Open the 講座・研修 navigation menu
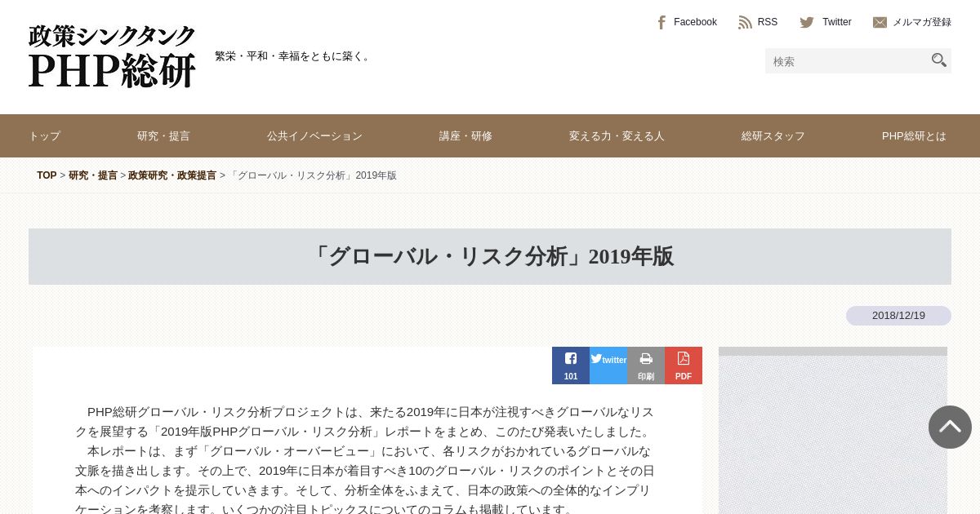Image resolution: width=980 pixels, height=514 pixels. click(x=465, y=136)
